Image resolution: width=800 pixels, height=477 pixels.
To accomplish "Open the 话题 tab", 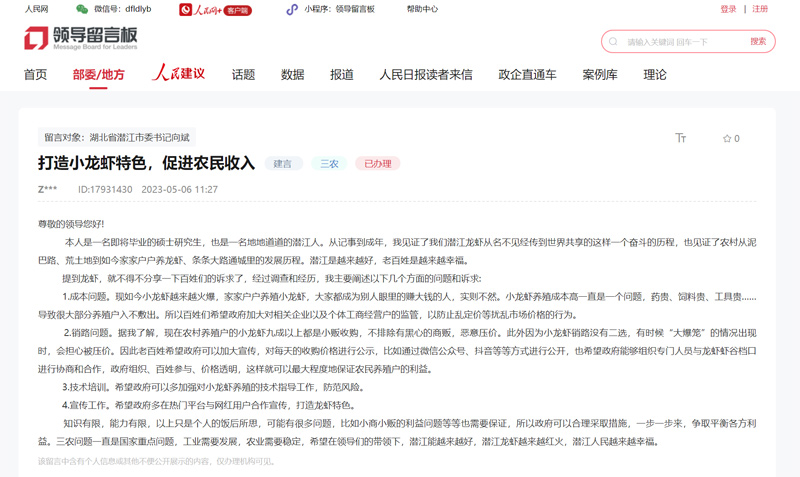I will click(x=243, y=74).
